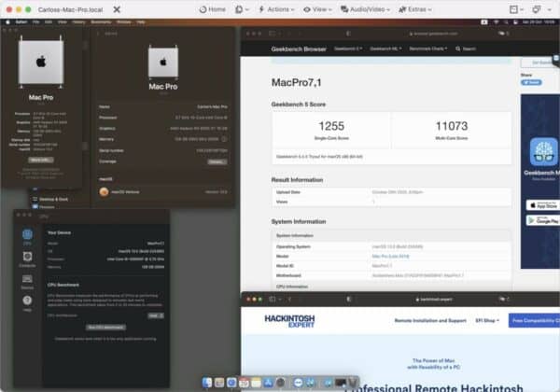Open the File menu in the menu bar
Screen dimensions: 560x392
[35, 22]
